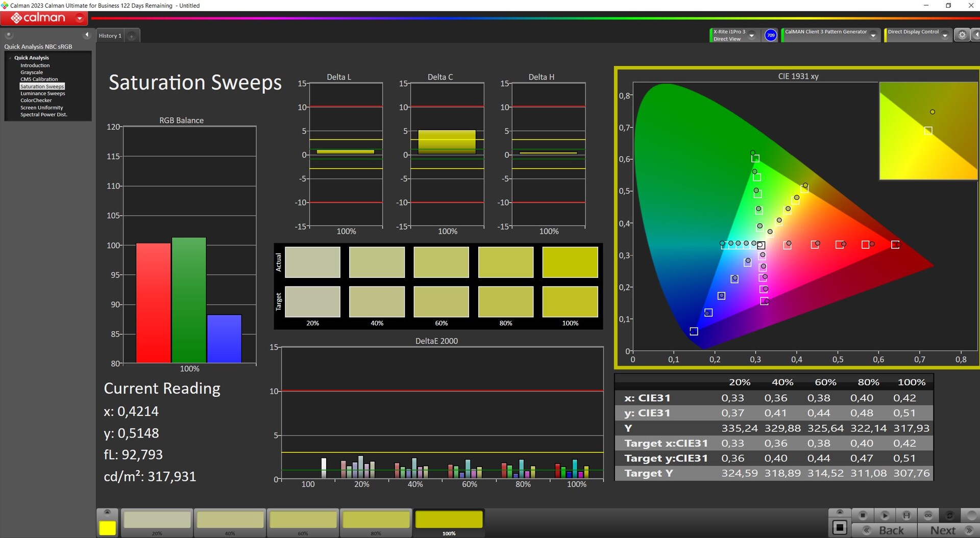This screenshot has width=980, height=538.
Task: Click the round button right of the refresh icon
Action: [x=971, y=515]
